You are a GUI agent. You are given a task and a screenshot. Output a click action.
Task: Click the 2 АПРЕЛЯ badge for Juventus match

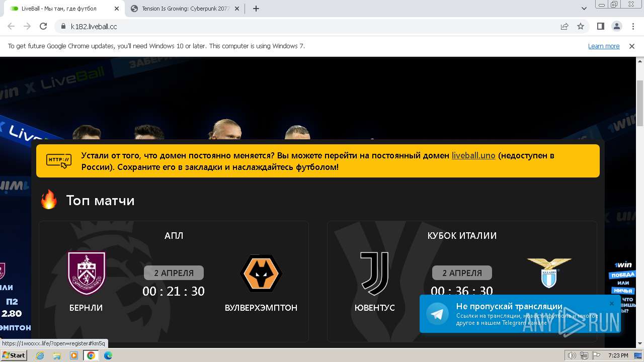[462, 273]
